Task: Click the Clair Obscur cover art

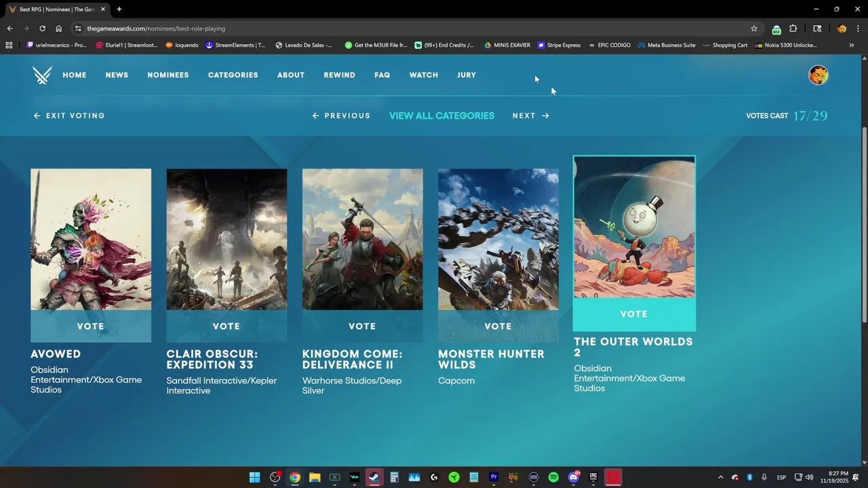Action: (x=226, y=239)
